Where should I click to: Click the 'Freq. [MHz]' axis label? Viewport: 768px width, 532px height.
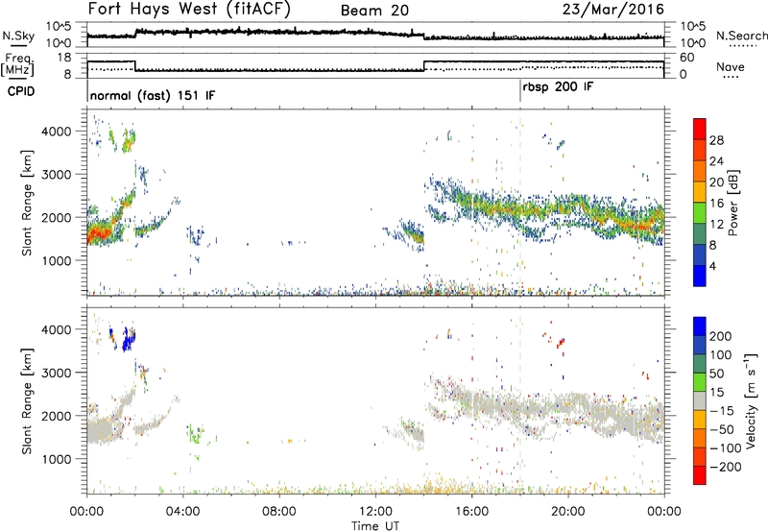click(x=17, y=64)
